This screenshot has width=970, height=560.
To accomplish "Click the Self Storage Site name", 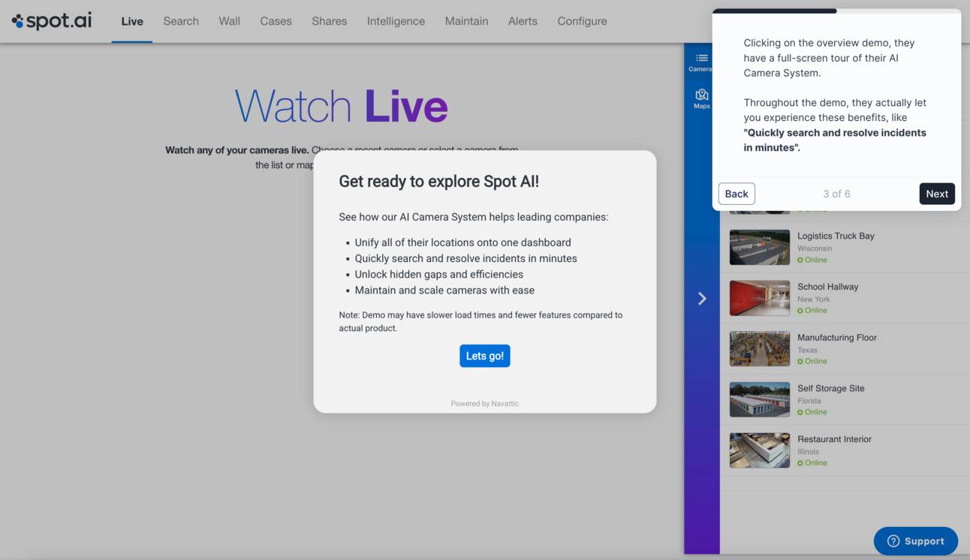I will 831,388.
